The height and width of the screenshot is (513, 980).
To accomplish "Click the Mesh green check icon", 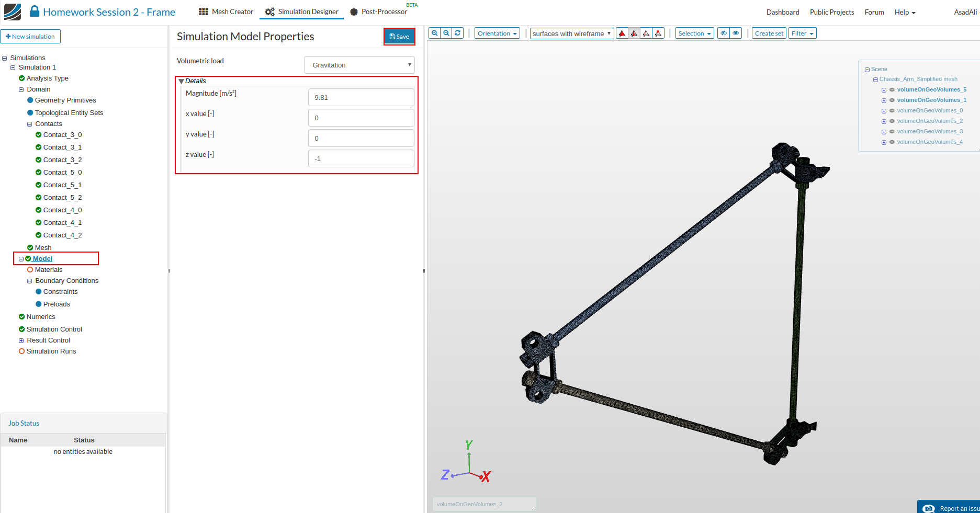I will coord(30,248).
